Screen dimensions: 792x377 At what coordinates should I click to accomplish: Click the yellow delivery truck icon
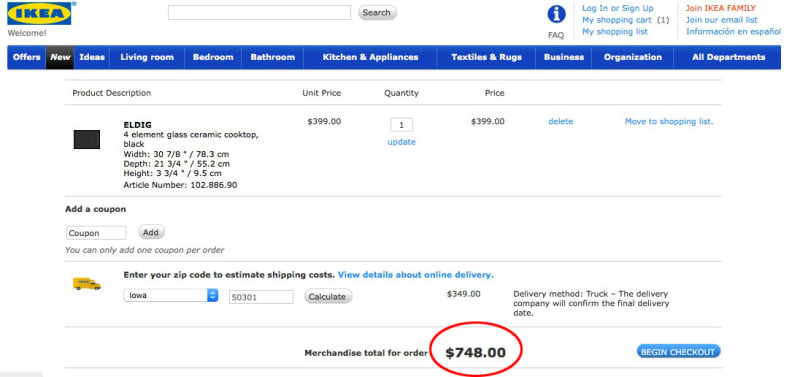(x=87, y=284)
